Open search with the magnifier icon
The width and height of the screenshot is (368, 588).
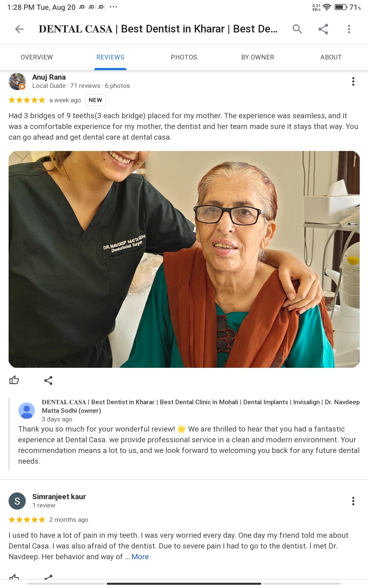[297, 29]
